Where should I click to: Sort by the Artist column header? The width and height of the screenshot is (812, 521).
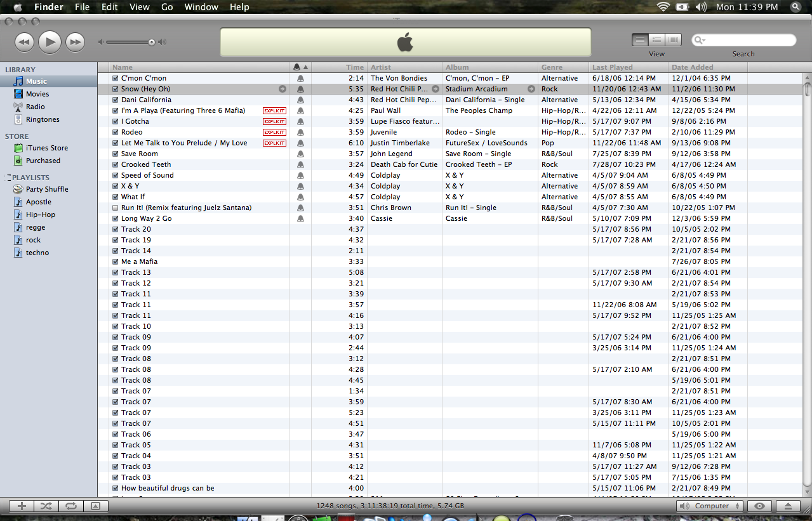pyautogui.click(x=404, y=67)
